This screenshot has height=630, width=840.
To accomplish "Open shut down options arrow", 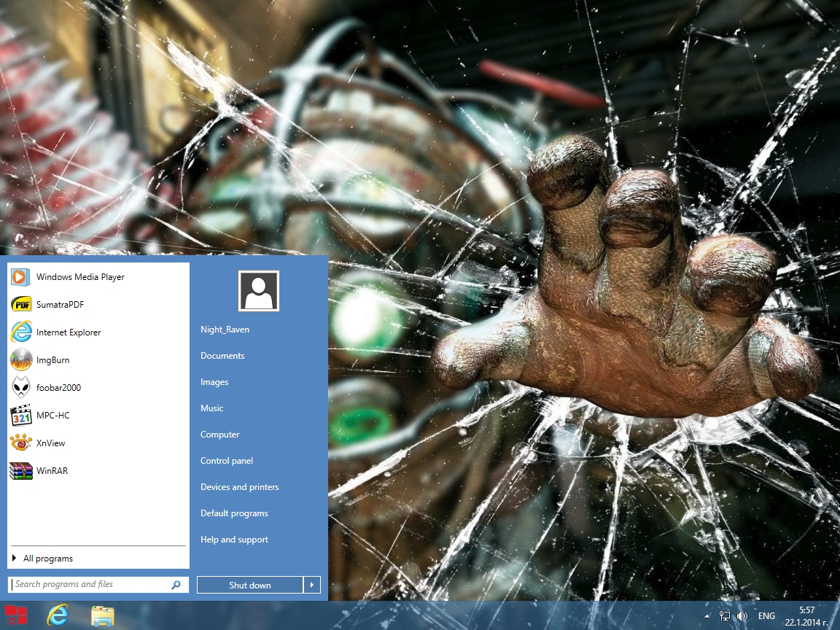I will tap(312, 585).
